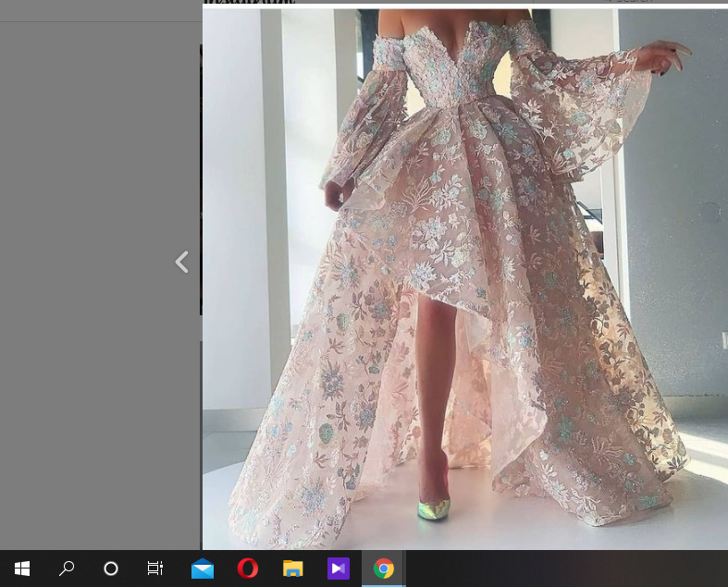
Task: Open File Explorer from the taskbar
Action: pyautogui.click(x=292, y=569)
